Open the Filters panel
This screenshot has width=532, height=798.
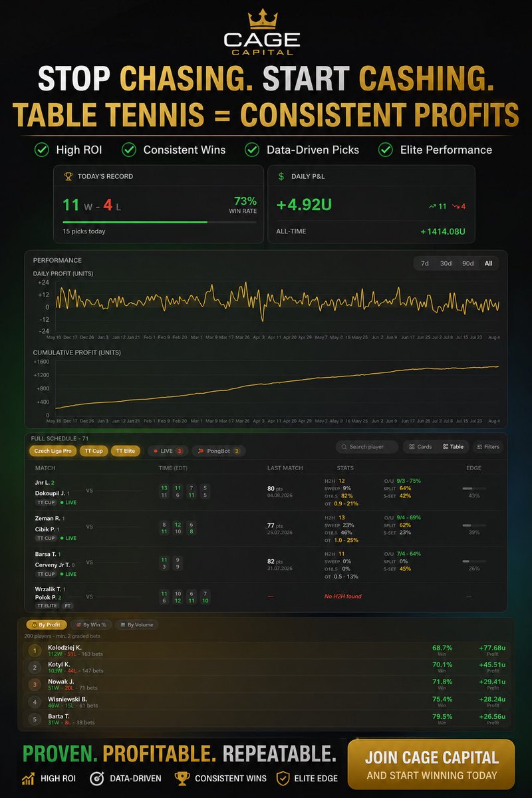click(488, 447)
